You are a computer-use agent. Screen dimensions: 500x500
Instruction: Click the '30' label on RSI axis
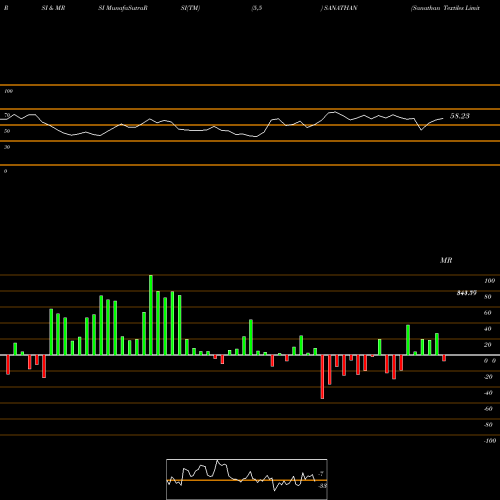coord(7,147)
